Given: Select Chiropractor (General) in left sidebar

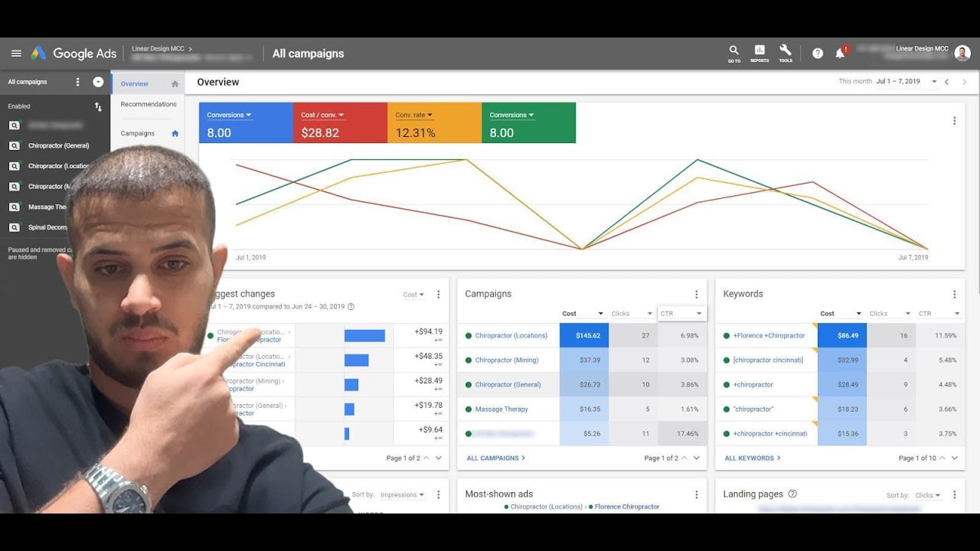Looking at the screenshot, I should tap(59, 145).
